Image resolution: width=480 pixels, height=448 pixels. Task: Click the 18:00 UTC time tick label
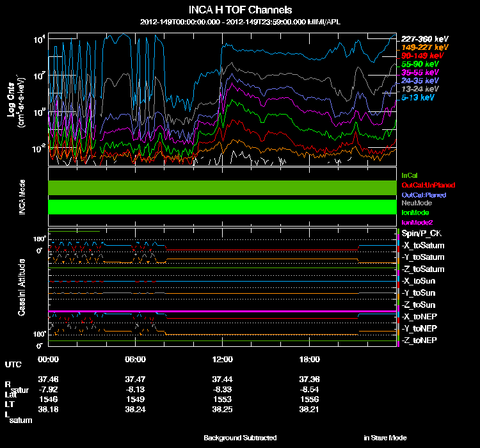[310, 360]
